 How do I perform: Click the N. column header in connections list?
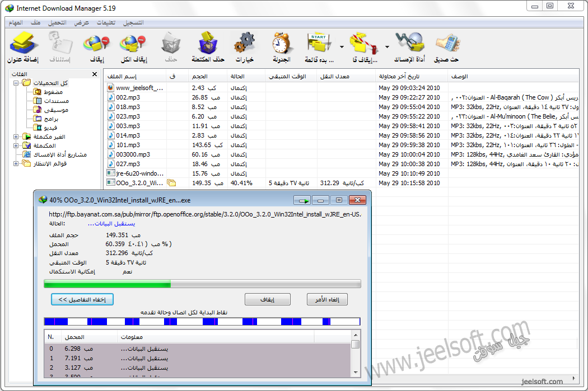(x=53, y=337)
